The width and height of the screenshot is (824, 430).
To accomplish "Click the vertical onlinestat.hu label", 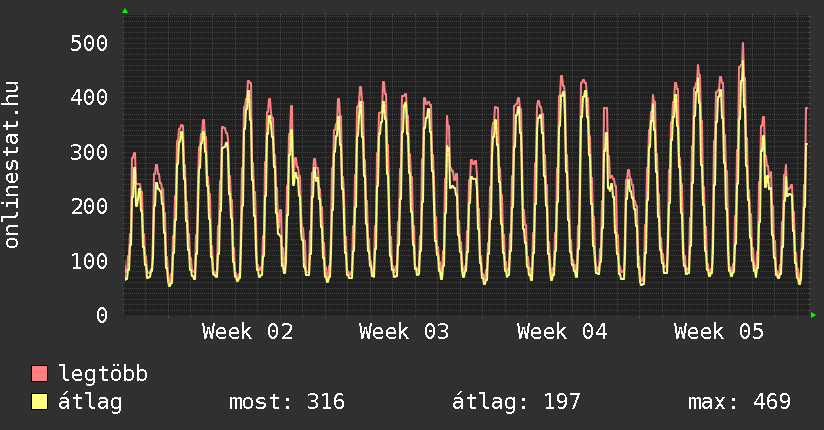I will [x=12, y=165].
